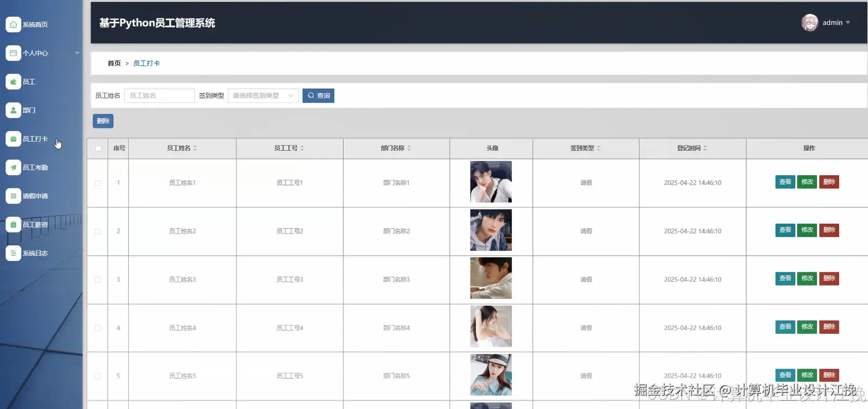The height and width of the screenshot is (409, 868).
Task: Click the 删除 batch delete button above table
Action: pos(103,121)
